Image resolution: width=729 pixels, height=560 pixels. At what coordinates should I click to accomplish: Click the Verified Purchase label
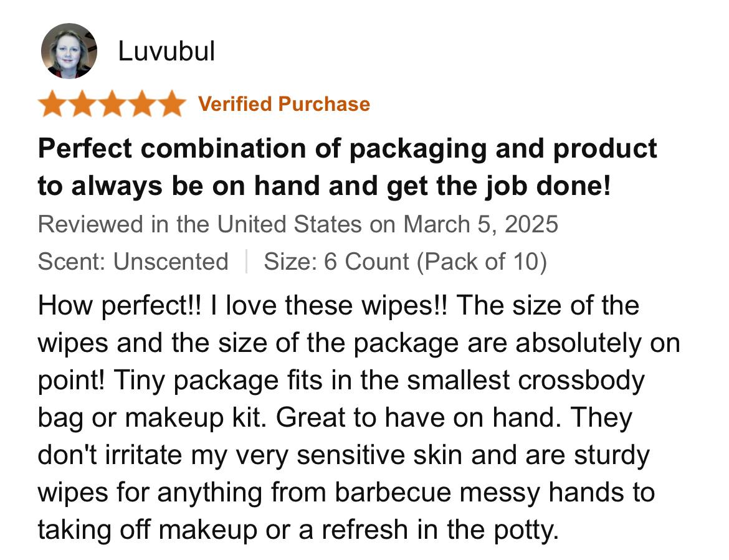tap(284, 103)
